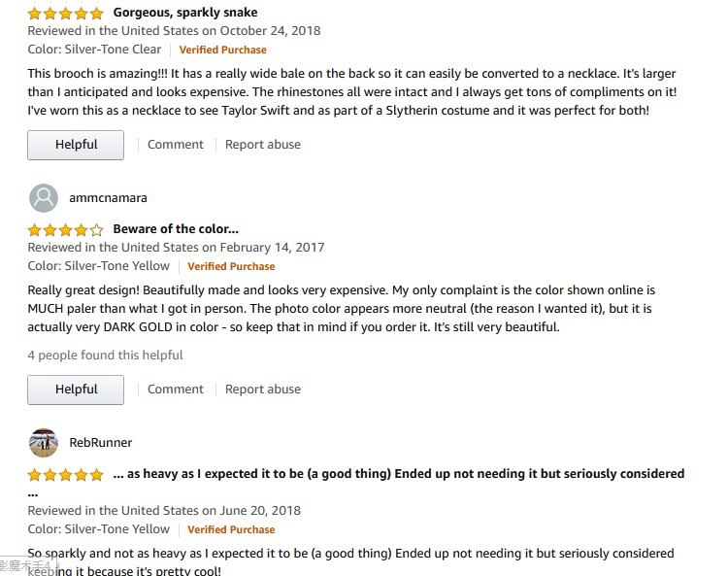Viewport: 728px width, 576px height.
Task: Open ammcnamara's profile name
Action: (x=108, y=198)
